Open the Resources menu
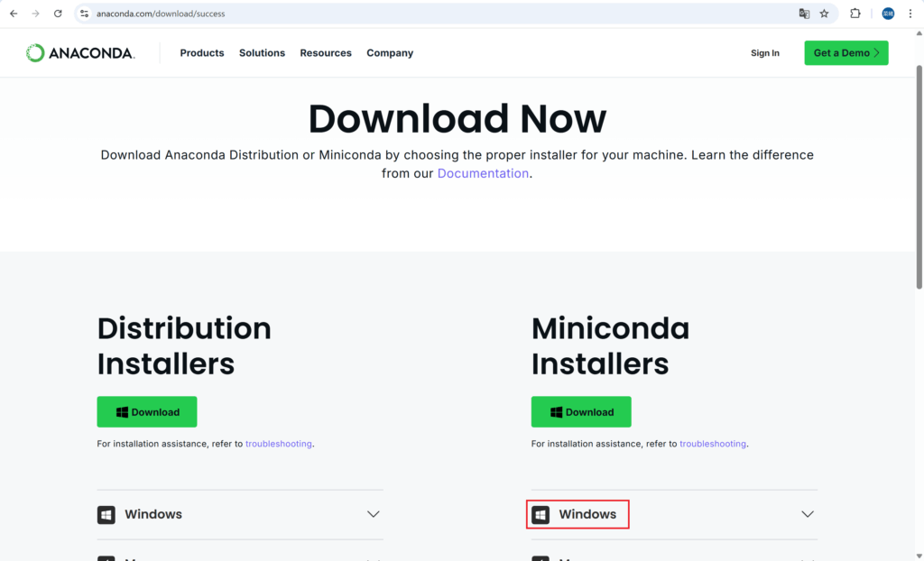 [326, 53]
